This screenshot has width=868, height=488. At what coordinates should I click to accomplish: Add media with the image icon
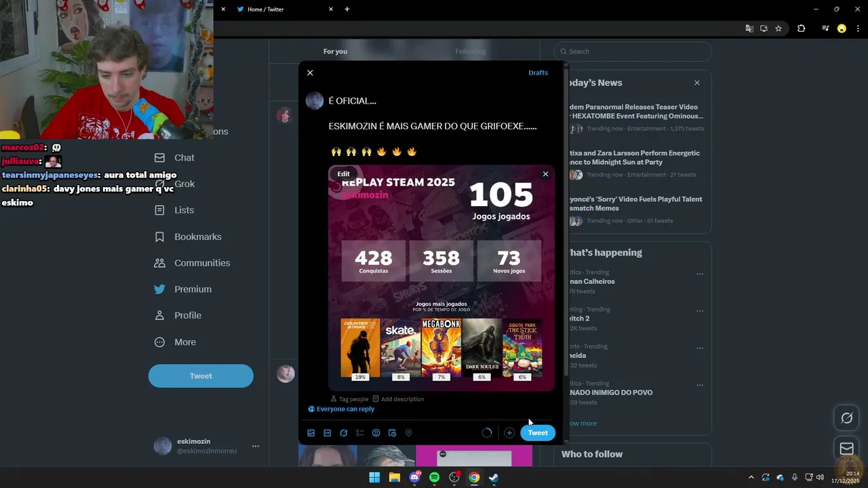click(311, 433)
